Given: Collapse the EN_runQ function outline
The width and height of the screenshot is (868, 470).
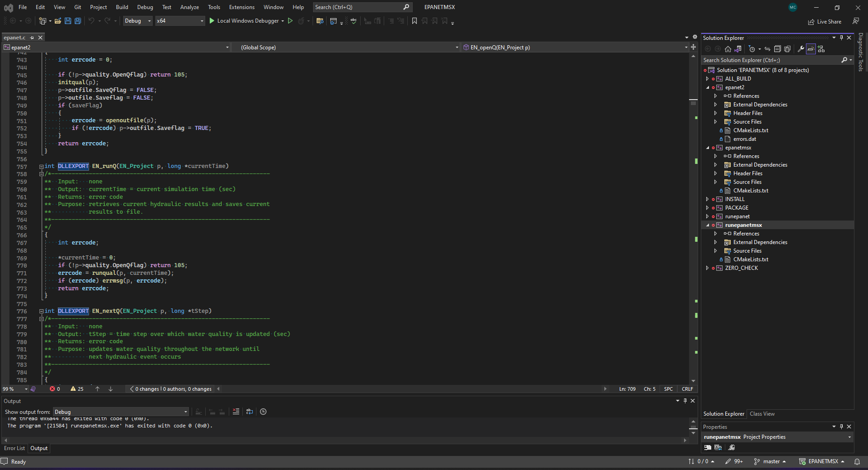Looking at the screenshot, I should (x=41, y=166).
